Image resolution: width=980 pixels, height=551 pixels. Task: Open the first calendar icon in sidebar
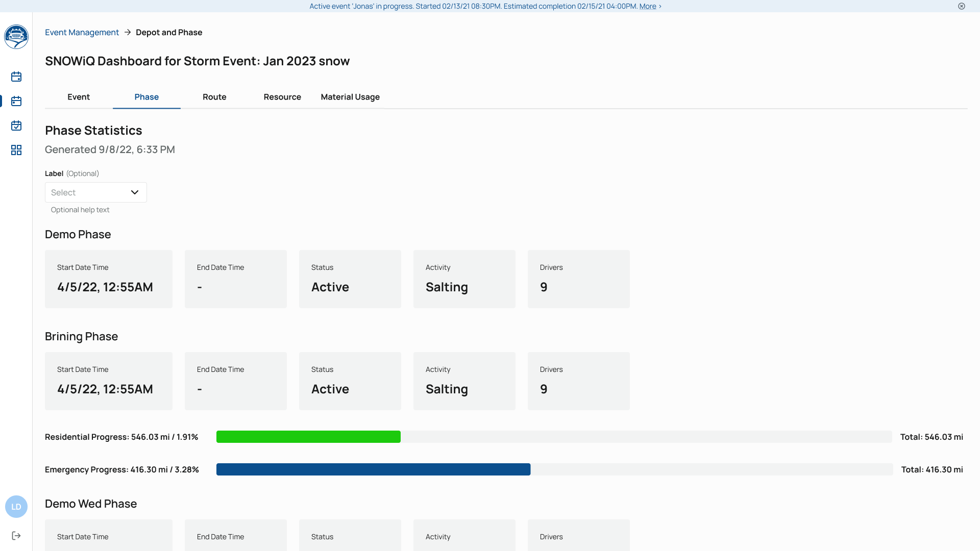click(x=16, y=77)
